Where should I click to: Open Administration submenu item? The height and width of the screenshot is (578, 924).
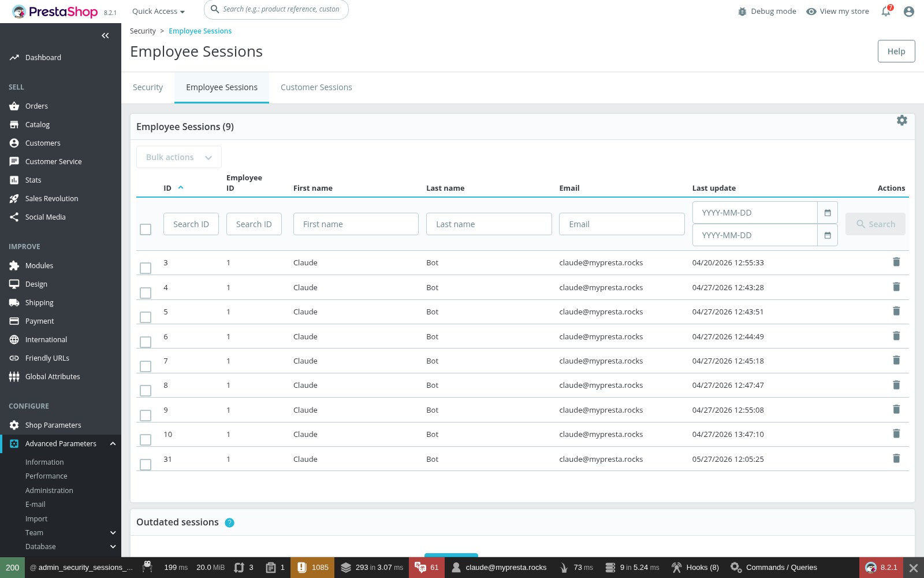point(49,491)
